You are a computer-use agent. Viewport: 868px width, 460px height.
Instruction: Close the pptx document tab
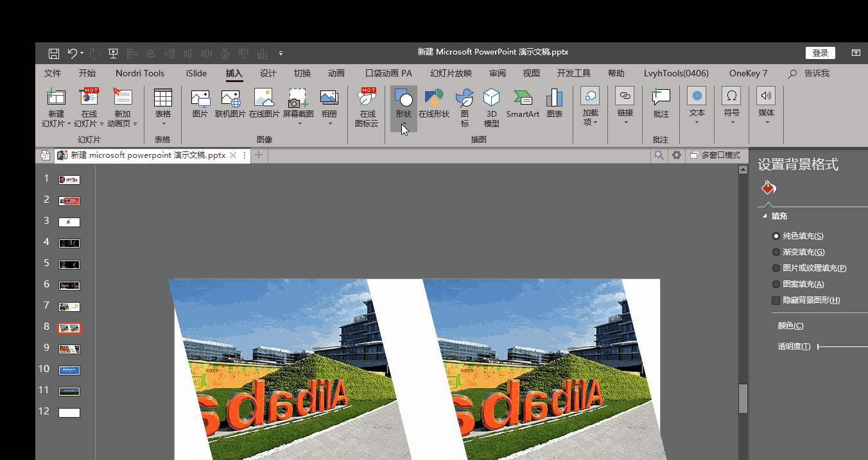[x=233, y=155]
